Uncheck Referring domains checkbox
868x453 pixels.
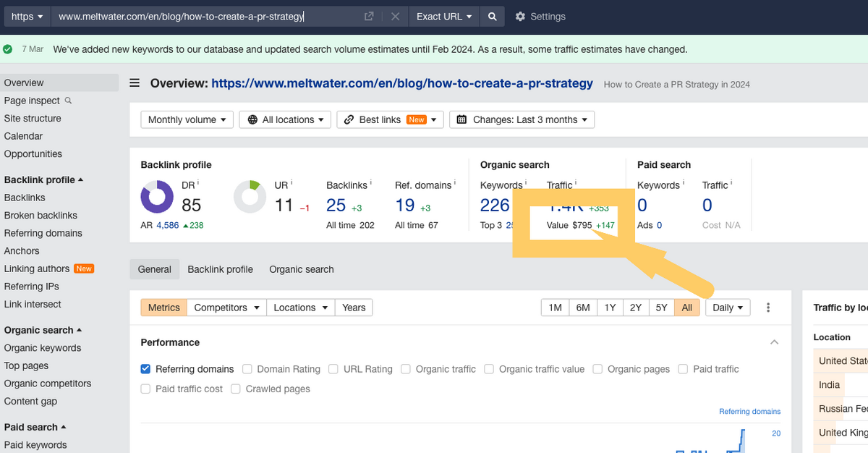point(146,369)
